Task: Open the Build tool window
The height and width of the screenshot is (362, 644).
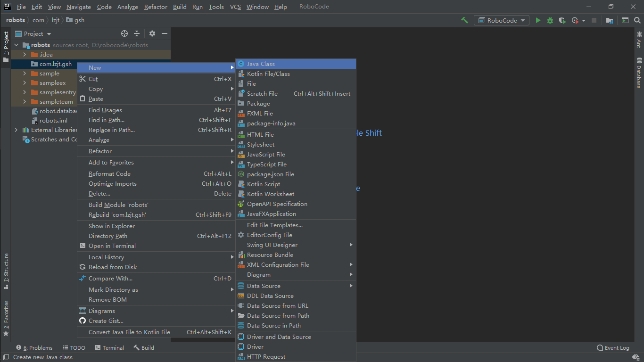Action: [x=144, y=348]
